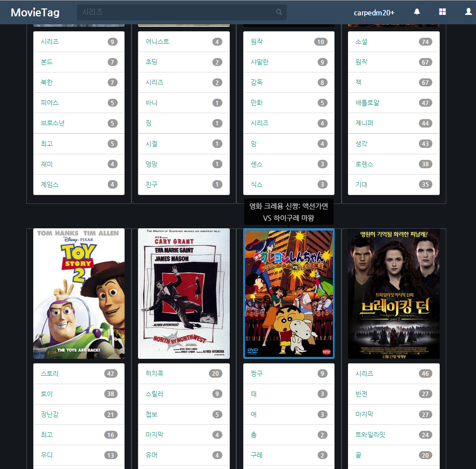Open the carpedm20+ account link
This screenshot has width=476, height=469.
point(374,13)
